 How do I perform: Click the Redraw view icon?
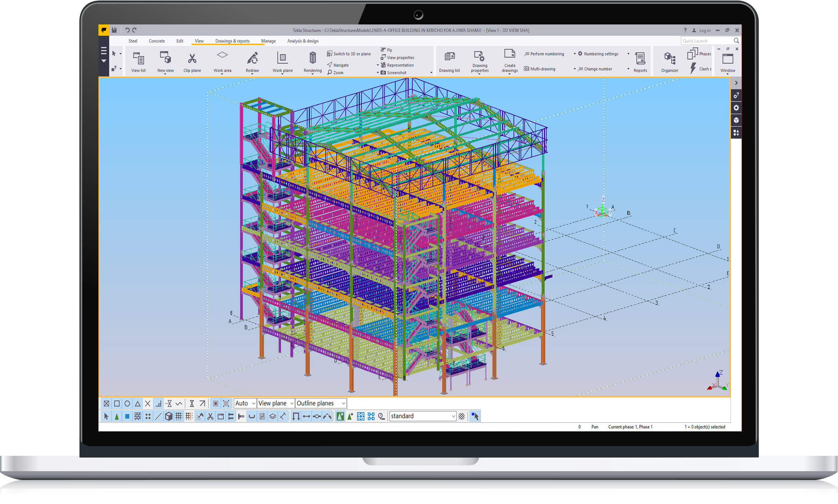click(x=252, y=58)
